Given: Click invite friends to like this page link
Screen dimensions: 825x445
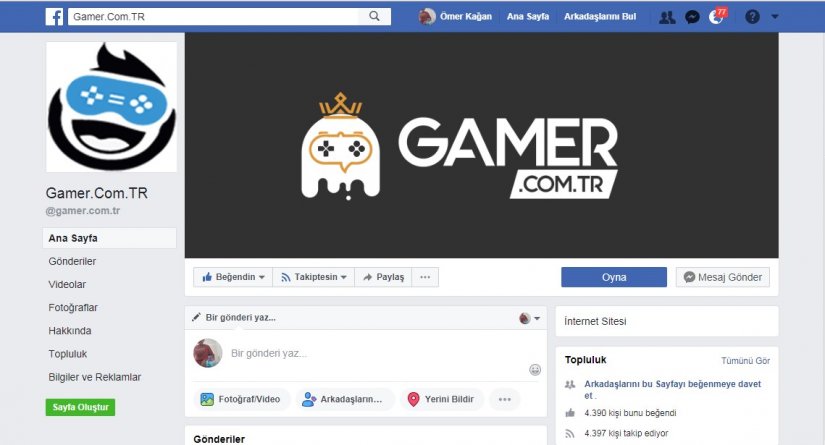Looking at the screenshot, I should (x=672, y=390).
